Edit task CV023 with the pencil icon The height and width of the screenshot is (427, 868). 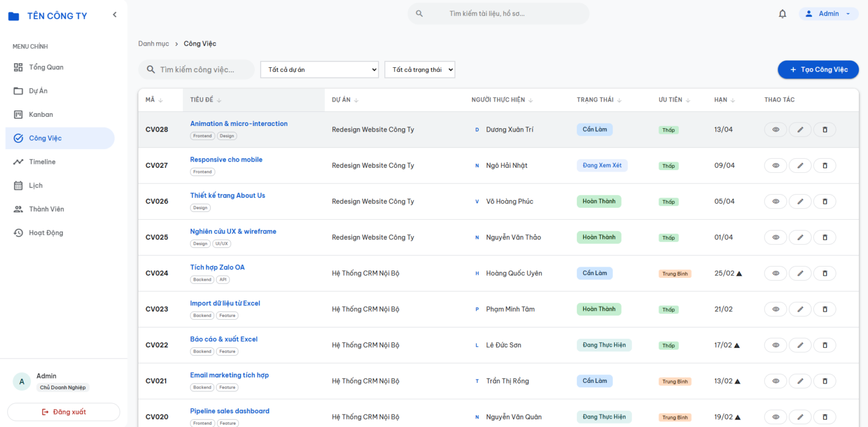800,309
